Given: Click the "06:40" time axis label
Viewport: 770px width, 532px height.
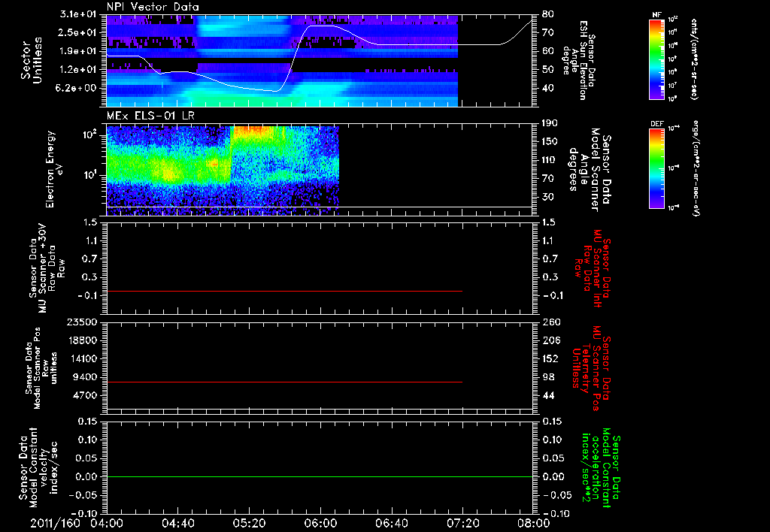Looking at the screenshot, I should click(391, 523).
